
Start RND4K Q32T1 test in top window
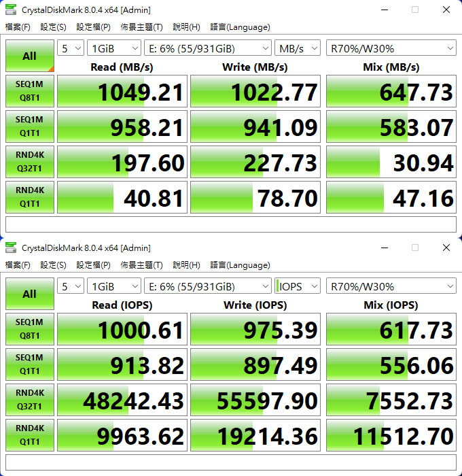[x=30, y=162]
